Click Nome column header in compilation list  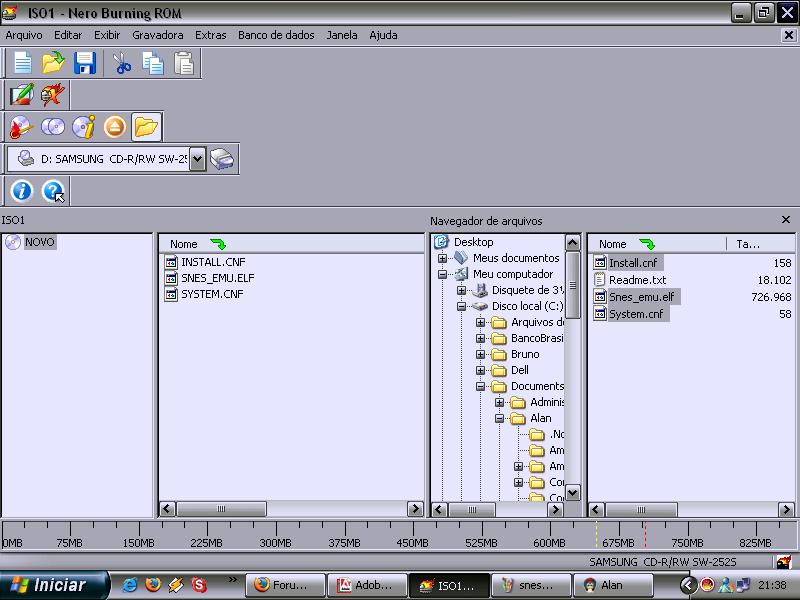coord(291,244)
